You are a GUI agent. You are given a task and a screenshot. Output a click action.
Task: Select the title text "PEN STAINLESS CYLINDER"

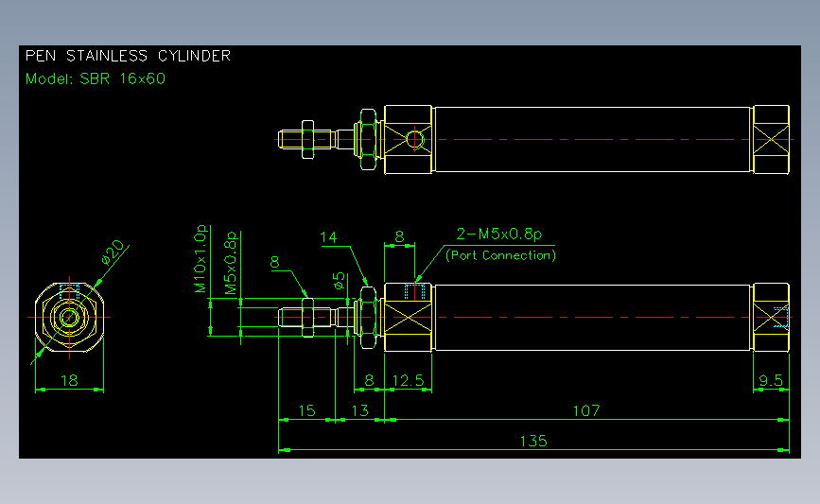pos(128,56)
